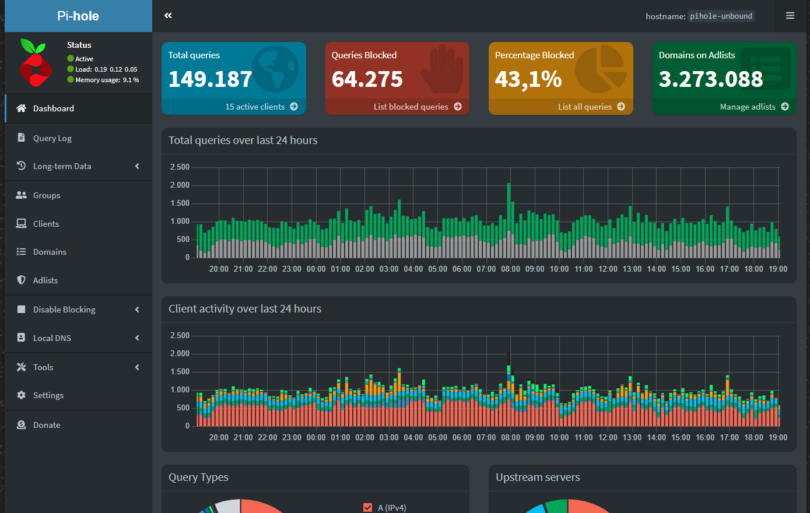Click the Dashboard home icon
Screen dimensions: 810x513
pos(21,108)
